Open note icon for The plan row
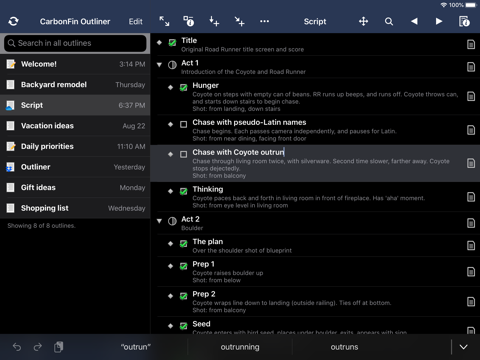 click(471, 246)
